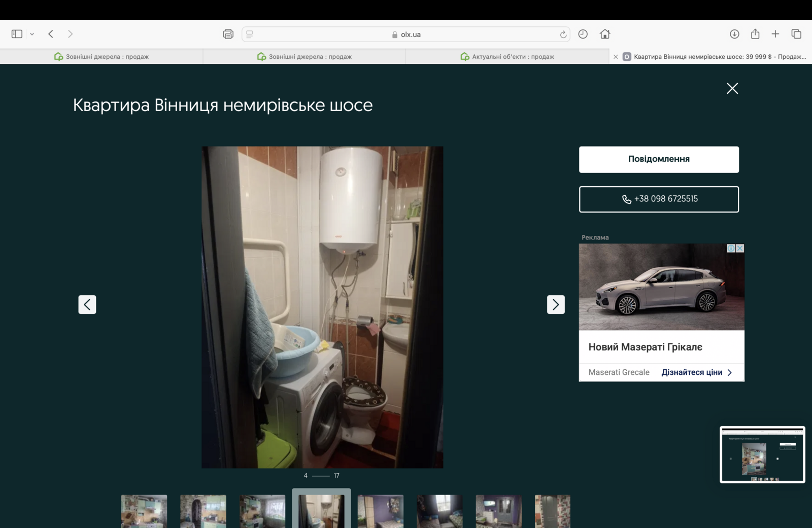The height and width of the screenshot is (528, 812).
Task: Show previous gallery photo
Action: click(87, 304)
